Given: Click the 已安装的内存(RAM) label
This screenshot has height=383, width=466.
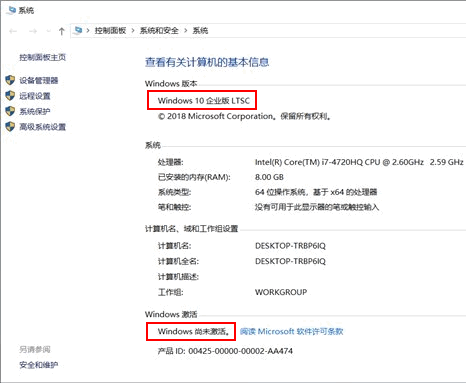Looking at the screenshot, I should click(x=194, y=177).
